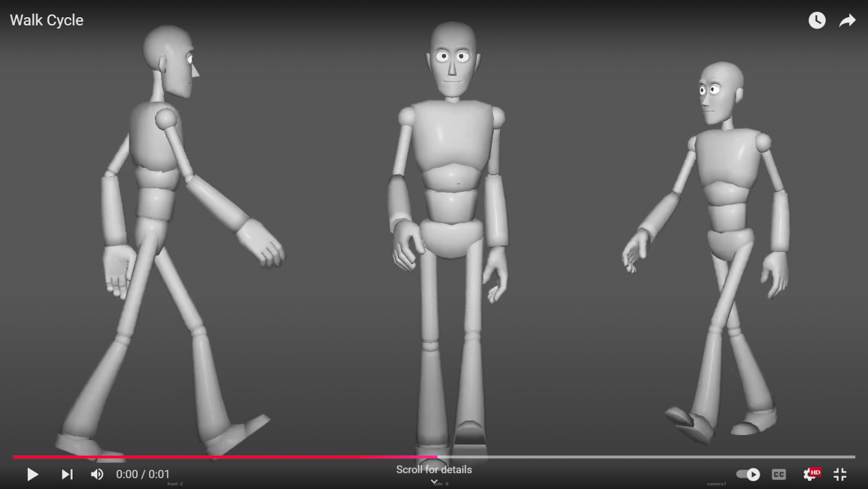868x489 pixels.
Task: Open the Share arrow icon
Action: (x=847, y=21)
